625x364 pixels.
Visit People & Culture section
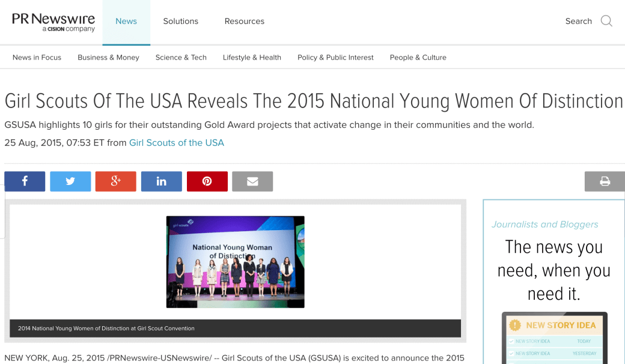tap(418, 58)
